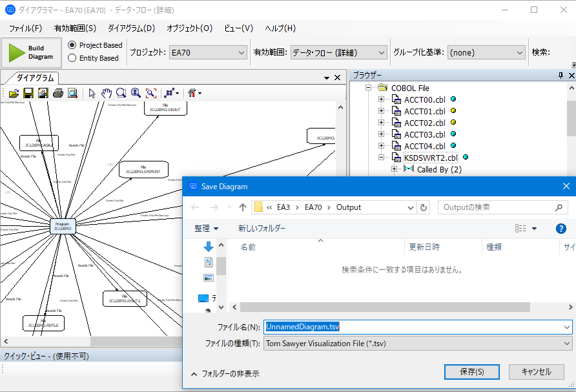Click the EA70 breadcrumb in address bar
576x392 pixels.
pos(313,207)
